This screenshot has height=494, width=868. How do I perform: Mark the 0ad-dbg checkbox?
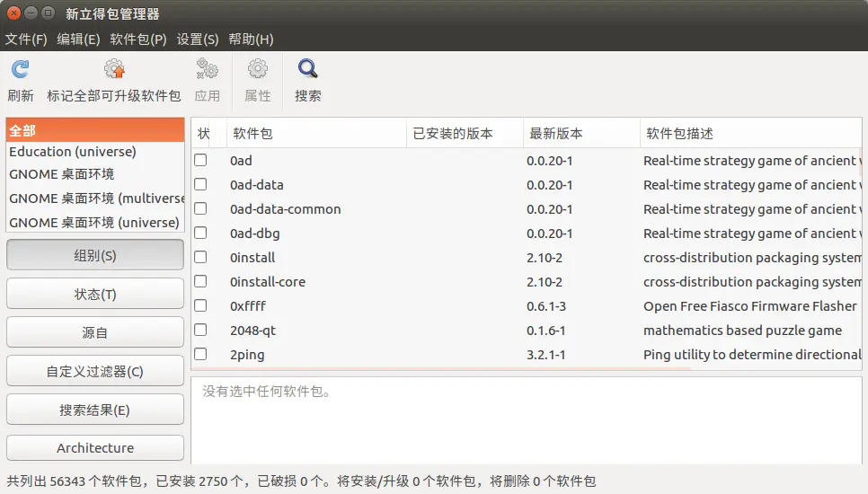point(200,233)
